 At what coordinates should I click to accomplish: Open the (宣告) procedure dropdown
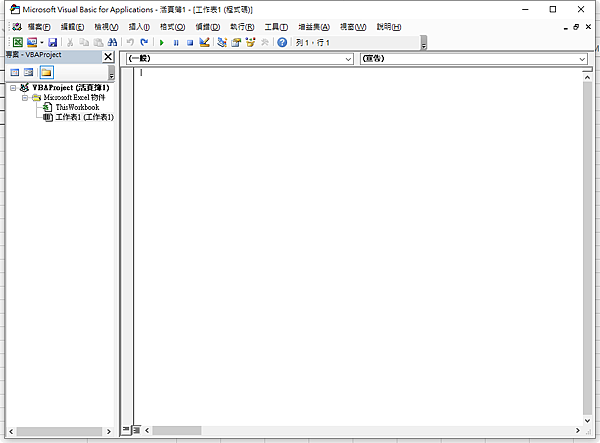473,59
